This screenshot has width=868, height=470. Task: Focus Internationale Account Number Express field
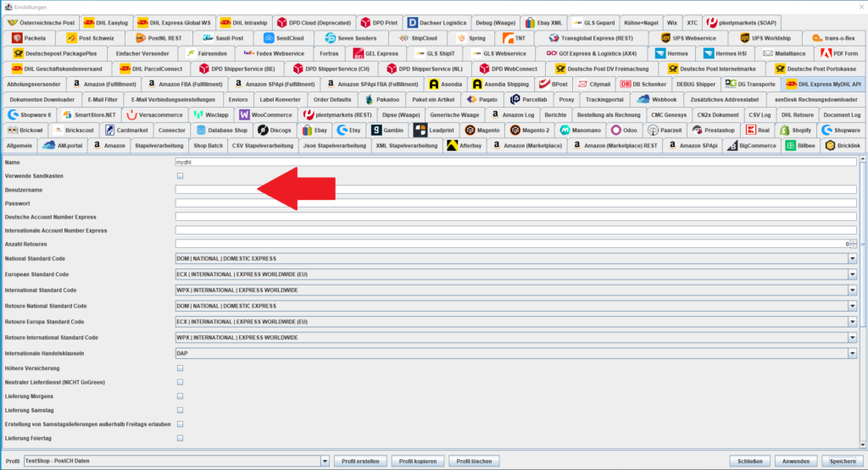click(516, 230)
